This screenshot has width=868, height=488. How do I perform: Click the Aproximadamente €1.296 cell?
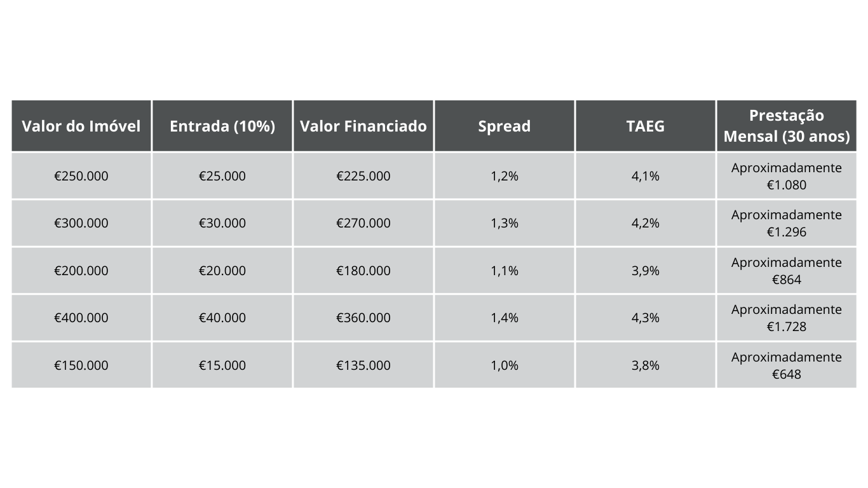787,223
